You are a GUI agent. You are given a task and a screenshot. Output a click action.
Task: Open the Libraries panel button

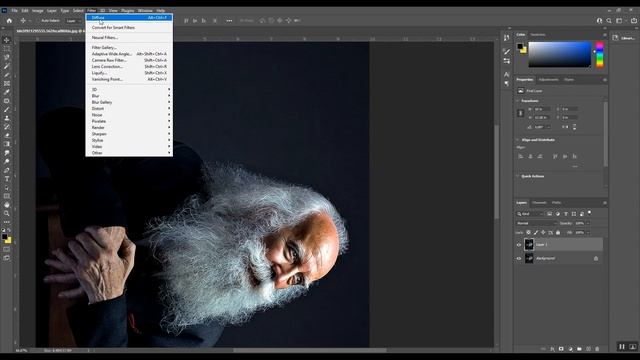[624, 38]
